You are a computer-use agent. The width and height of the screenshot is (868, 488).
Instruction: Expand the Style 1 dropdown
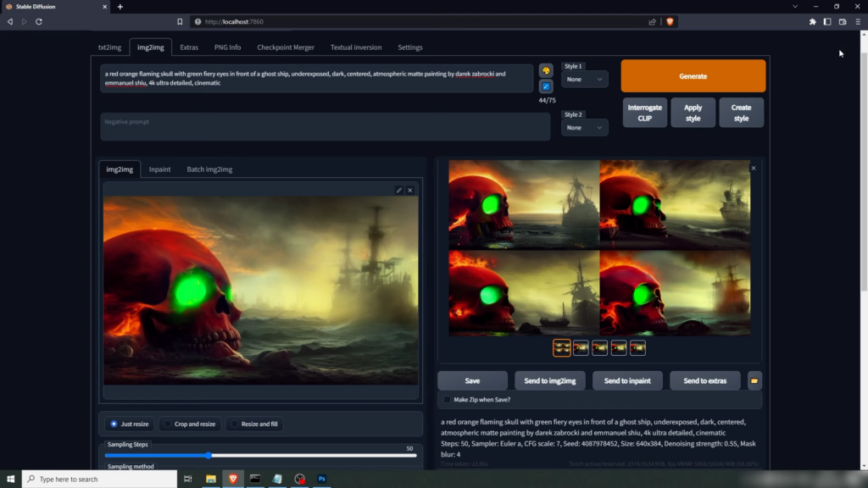coord(585,80)
